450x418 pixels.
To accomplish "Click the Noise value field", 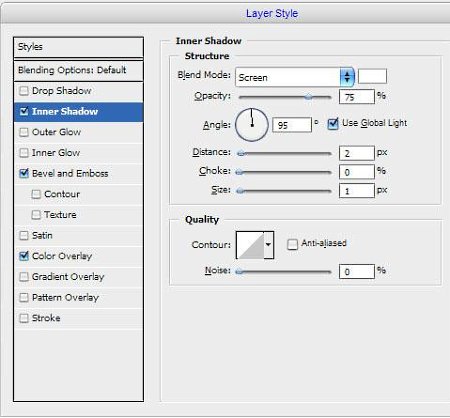I will pos(357,272).
